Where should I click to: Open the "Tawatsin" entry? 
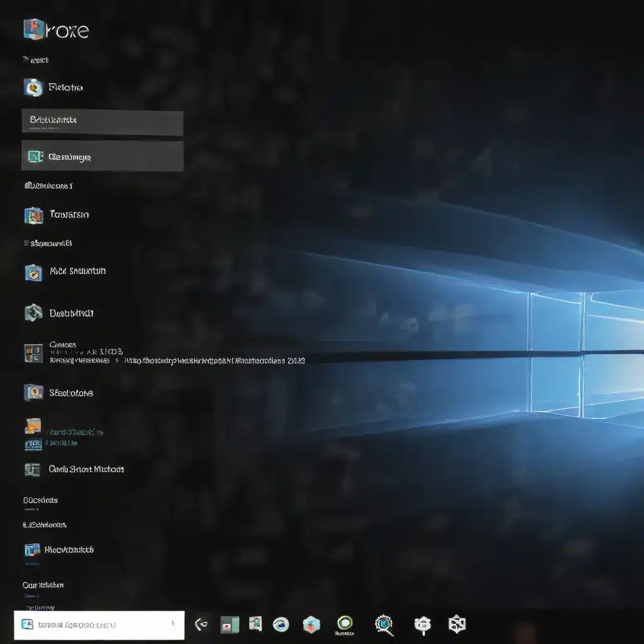coord(69,214)
